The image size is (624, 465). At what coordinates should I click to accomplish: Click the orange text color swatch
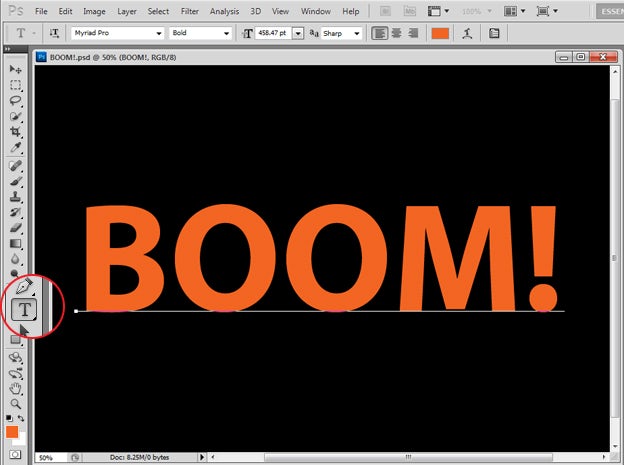click(440, 33)
